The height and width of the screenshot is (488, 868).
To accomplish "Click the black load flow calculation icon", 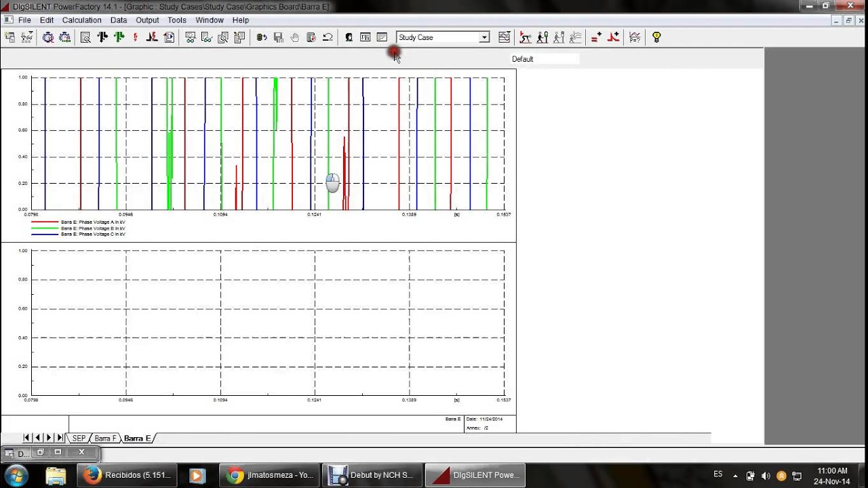I will (102, 37).
